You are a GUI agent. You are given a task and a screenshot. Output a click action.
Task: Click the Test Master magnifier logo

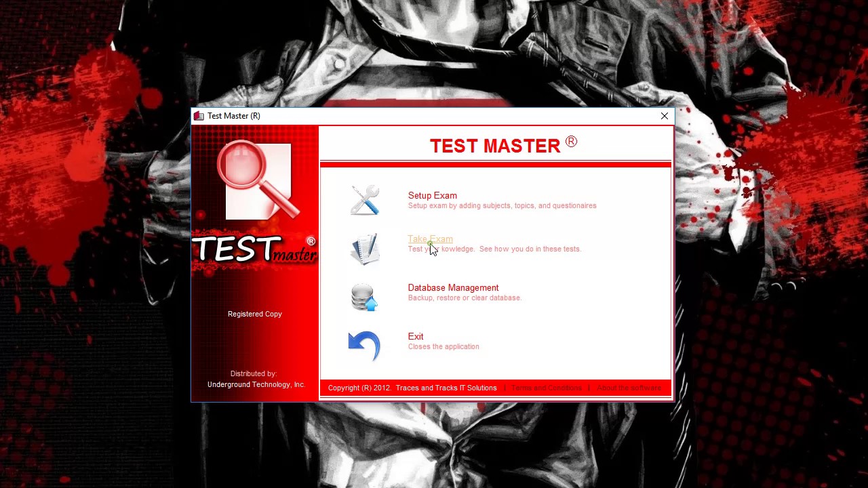point(258,180)
